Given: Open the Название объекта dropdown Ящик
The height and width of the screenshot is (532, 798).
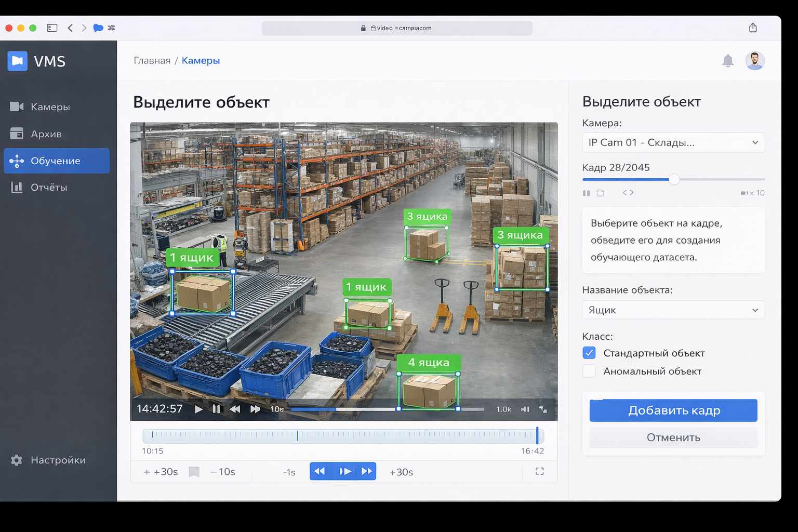Looking at the screenshot, I should 673,310.
